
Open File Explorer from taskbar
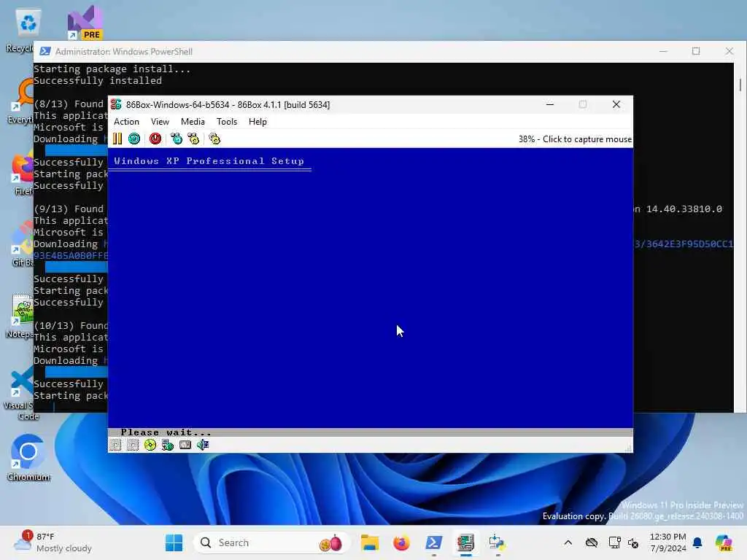(x=370, y=542)
